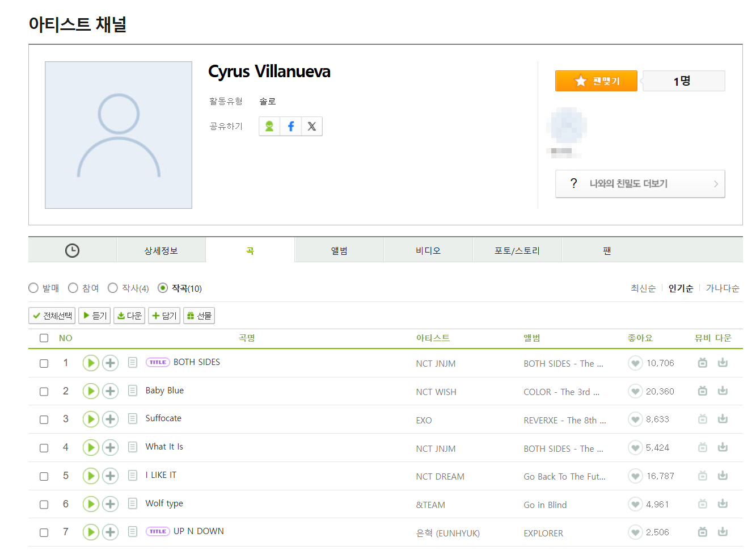Share artist on X
Screen dimensions: 756x550
[x=311, y=126]
